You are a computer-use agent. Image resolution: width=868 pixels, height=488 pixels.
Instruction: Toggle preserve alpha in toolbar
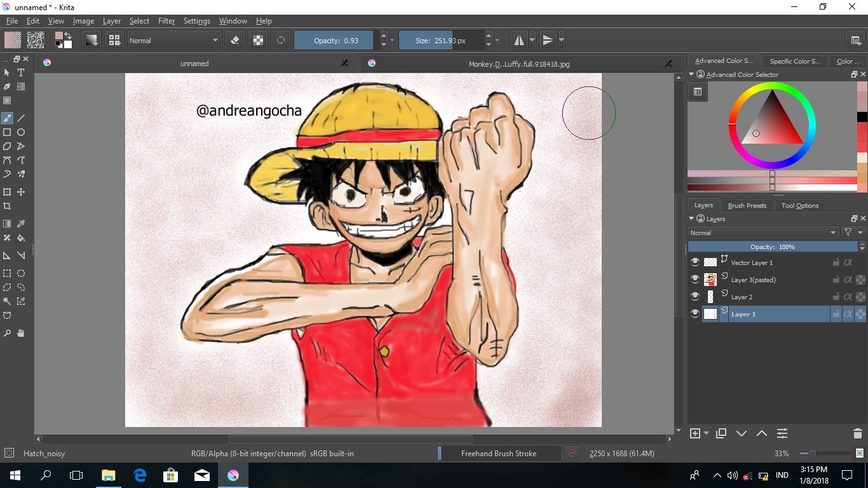(x=258, y=40)
